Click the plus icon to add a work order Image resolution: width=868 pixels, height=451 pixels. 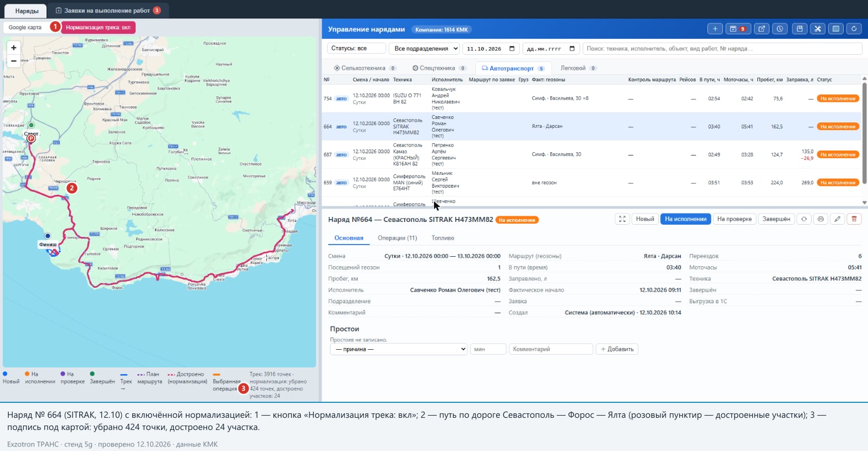(715, 29)
